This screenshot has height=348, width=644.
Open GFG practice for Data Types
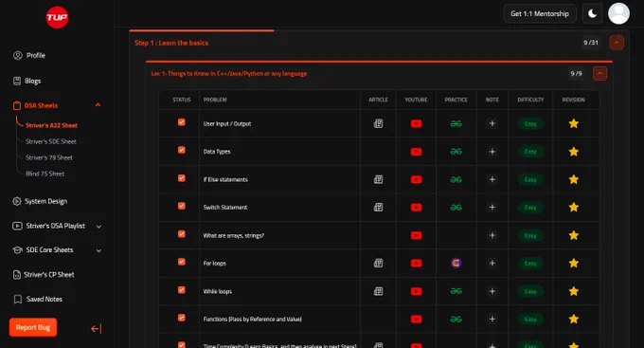pyautogui.click(x=456, y=152)
